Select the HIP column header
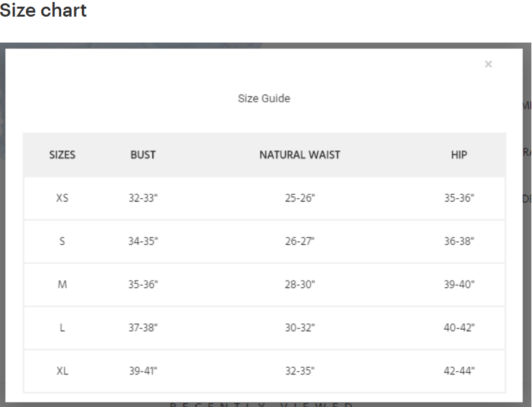This screenshot has height=407, width=532. click(x=459, y=155)
